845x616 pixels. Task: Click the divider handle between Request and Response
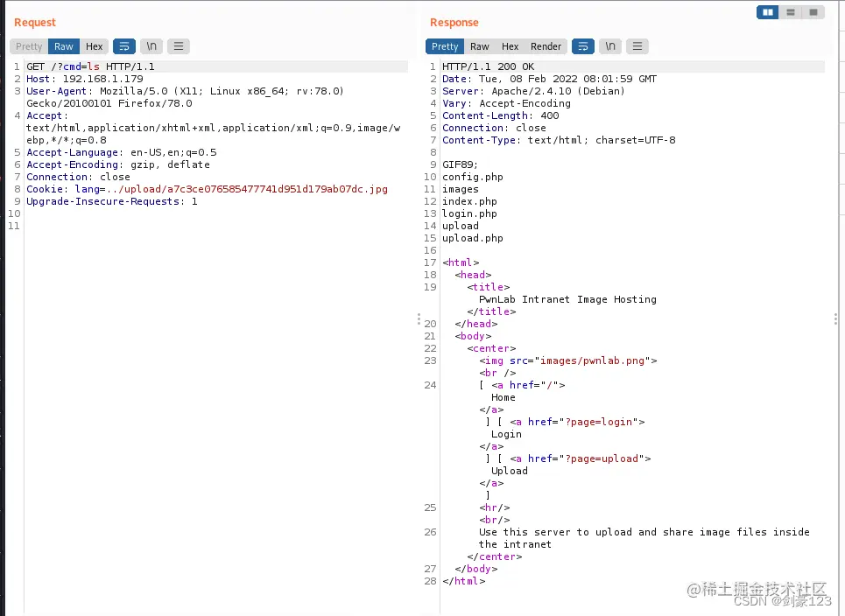click(x=419, y=319)
